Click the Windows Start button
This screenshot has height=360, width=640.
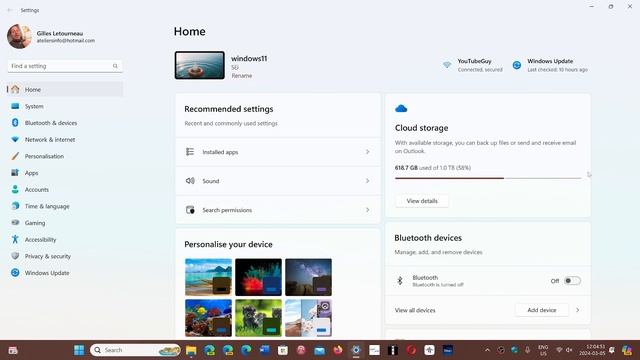point(79,350)
